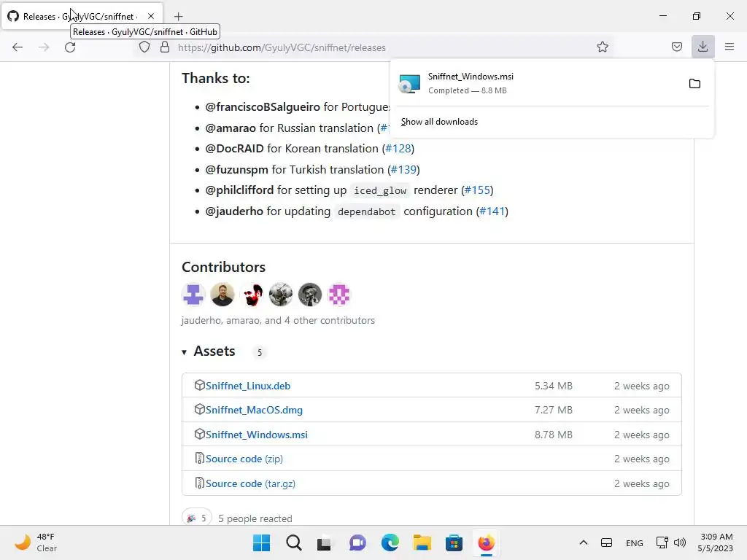
Task: Open pull request #128
Action: pos(398,149)
